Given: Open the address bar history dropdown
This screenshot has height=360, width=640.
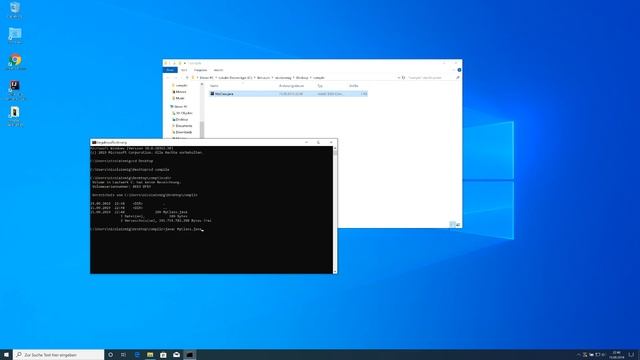Looking at the screenshot, I should 398,78.
